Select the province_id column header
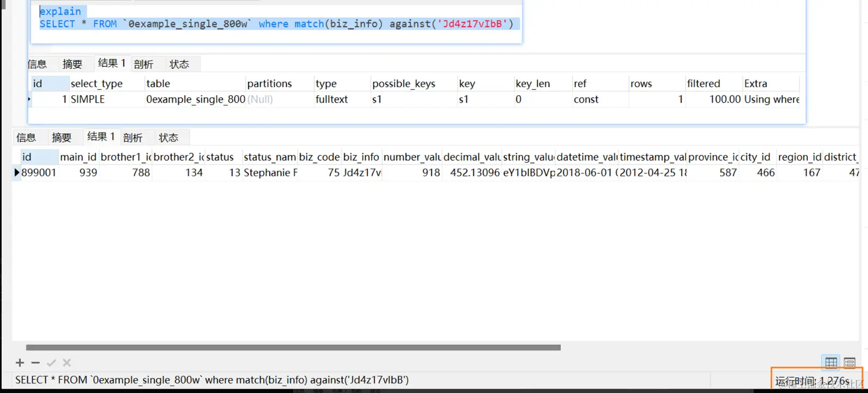The height and width of the screenshot is (393, 868). [714, 157]
